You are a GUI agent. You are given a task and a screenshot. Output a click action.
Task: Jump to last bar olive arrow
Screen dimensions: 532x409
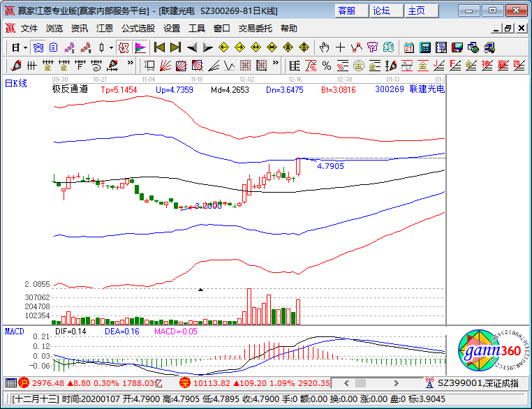[x=175, y=47]
